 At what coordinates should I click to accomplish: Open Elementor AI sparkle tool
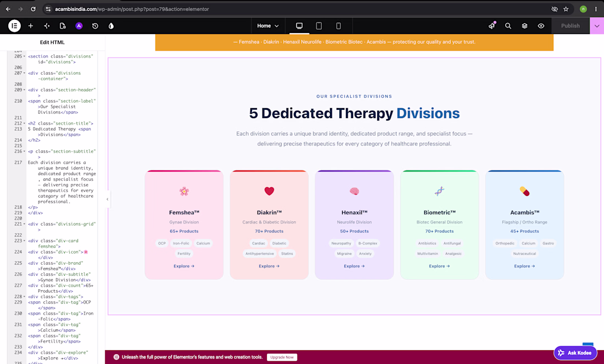[47, 26]
